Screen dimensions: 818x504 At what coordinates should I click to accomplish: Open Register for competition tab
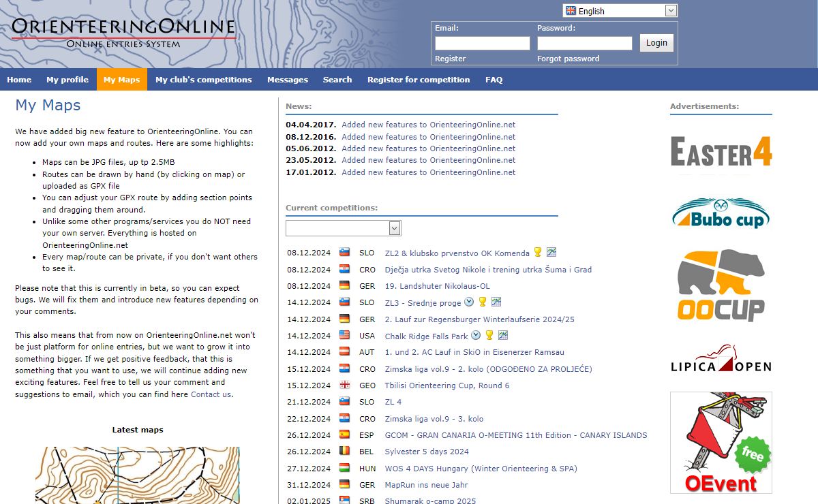point(419,80)
